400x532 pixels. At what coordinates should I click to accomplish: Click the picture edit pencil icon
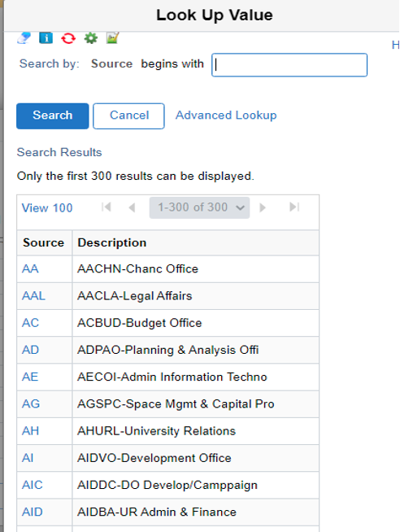[112, 37]
